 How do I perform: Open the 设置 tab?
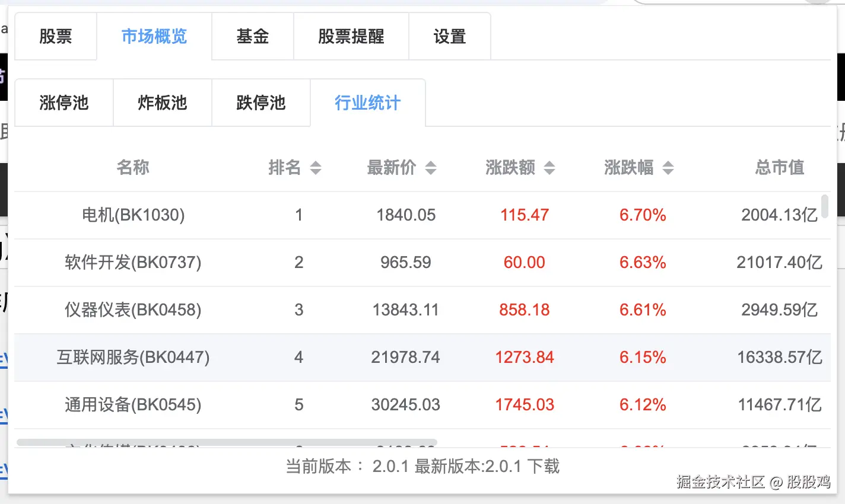coord(449,36)
